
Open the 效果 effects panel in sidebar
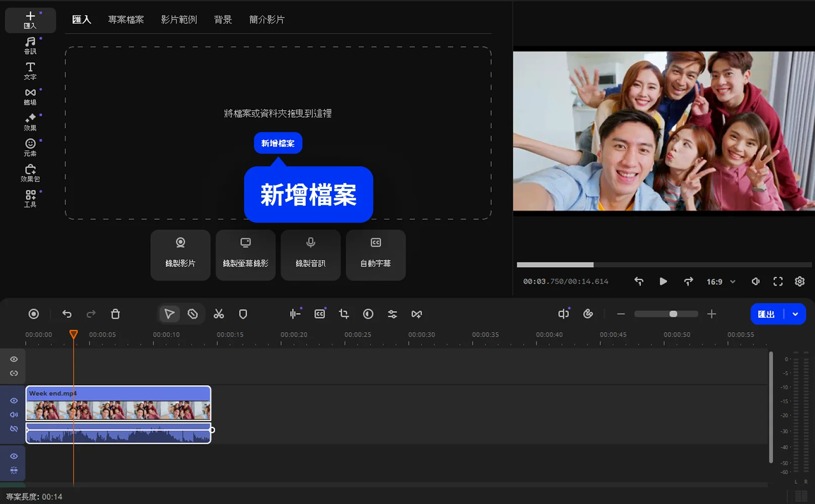pos(30,122)
